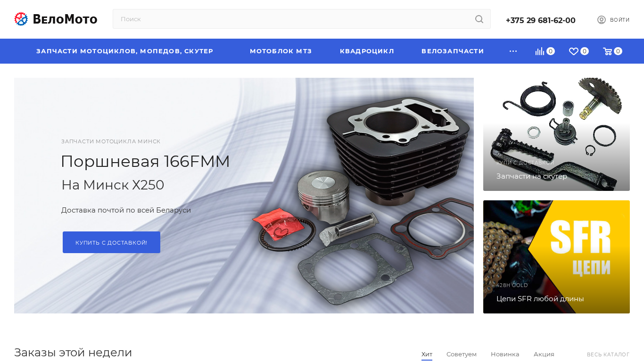Open the Мотоблок МТЗ menu
The width and height of the screenshot is (644, 362).
click(281, 51)
